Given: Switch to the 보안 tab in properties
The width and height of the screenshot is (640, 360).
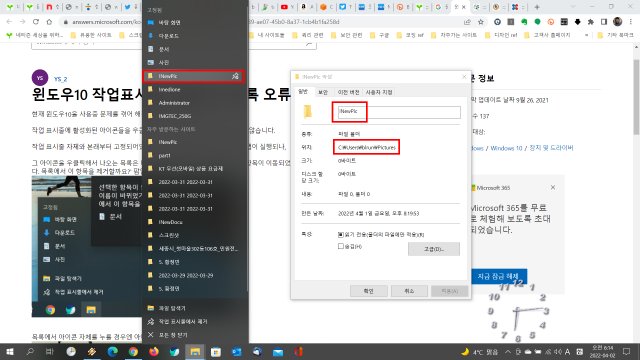Looking at the screenshot, I should (x=323, y=92).
